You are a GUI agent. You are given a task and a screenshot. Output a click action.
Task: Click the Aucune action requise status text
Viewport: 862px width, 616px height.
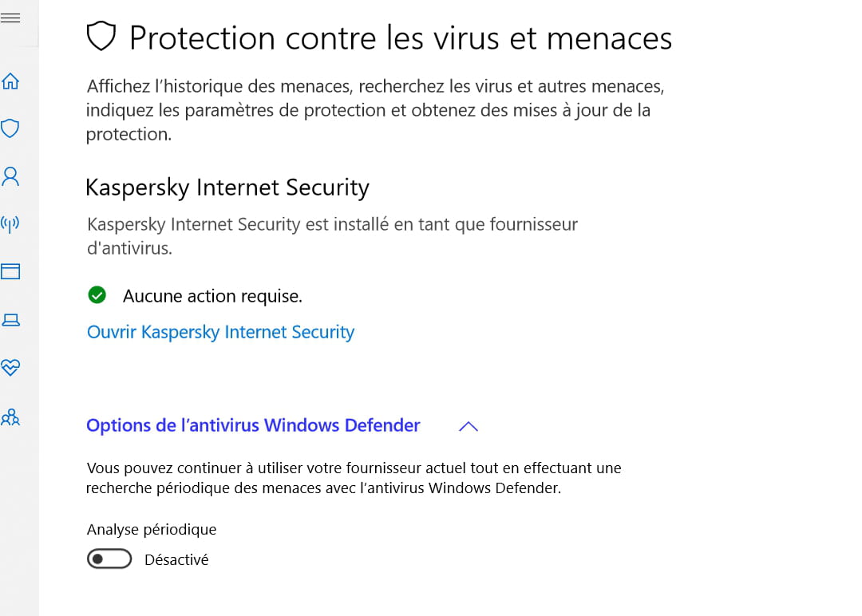(212, 296)
